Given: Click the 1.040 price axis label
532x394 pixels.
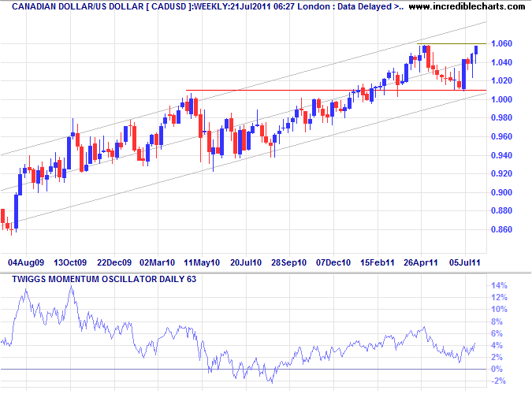Looking at the screenshot, I should 501,62.
